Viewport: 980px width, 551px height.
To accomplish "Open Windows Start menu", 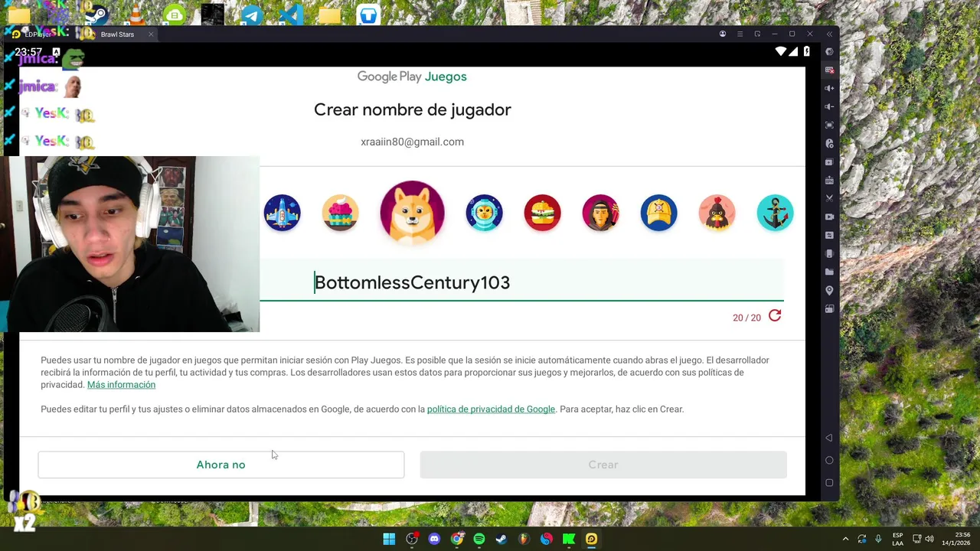I will pyautogui.click(x=389, y=539).
